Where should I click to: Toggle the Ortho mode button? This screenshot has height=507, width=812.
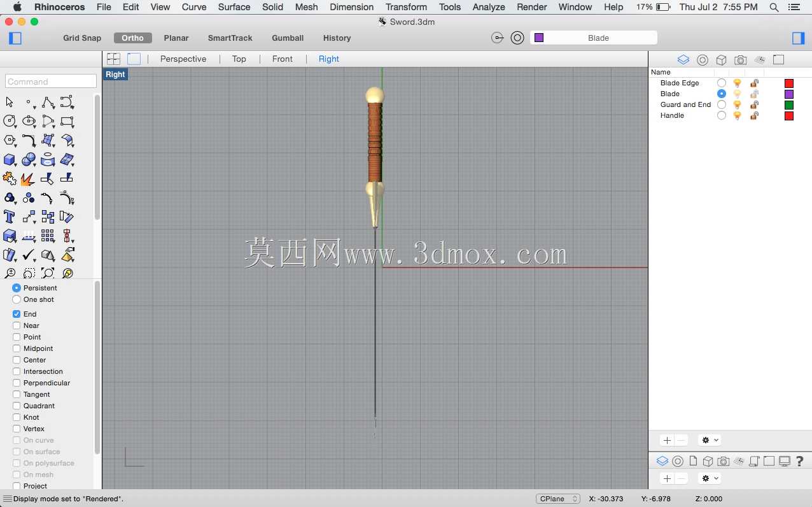[133, 38]
